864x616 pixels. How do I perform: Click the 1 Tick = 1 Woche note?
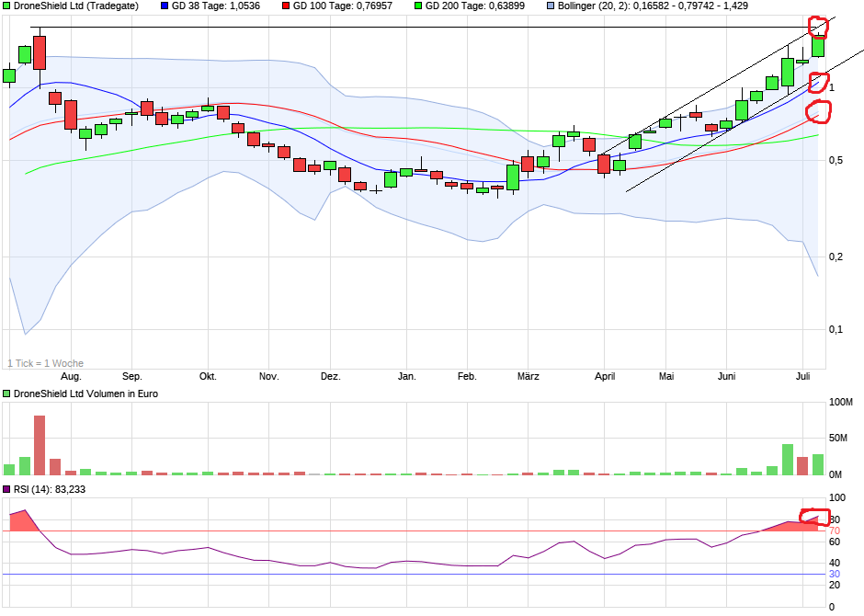point(46,364)
